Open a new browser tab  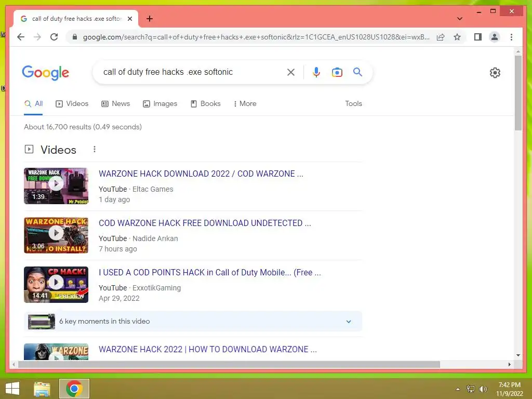(x=150, y=19)
